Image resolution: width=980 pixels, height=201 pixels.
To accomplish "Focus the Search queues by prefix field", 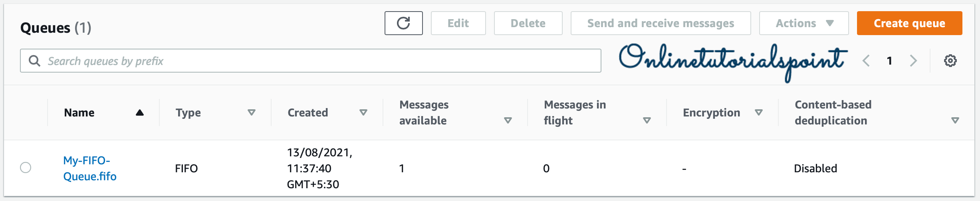I will tap(319, 61).
